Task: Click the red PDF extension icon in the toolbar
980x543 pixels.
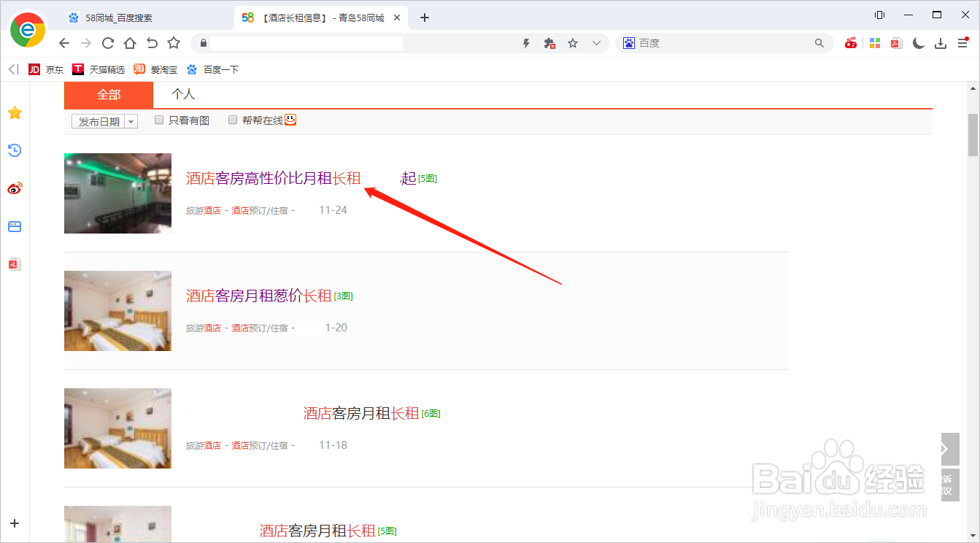Action: pos(897,43)
